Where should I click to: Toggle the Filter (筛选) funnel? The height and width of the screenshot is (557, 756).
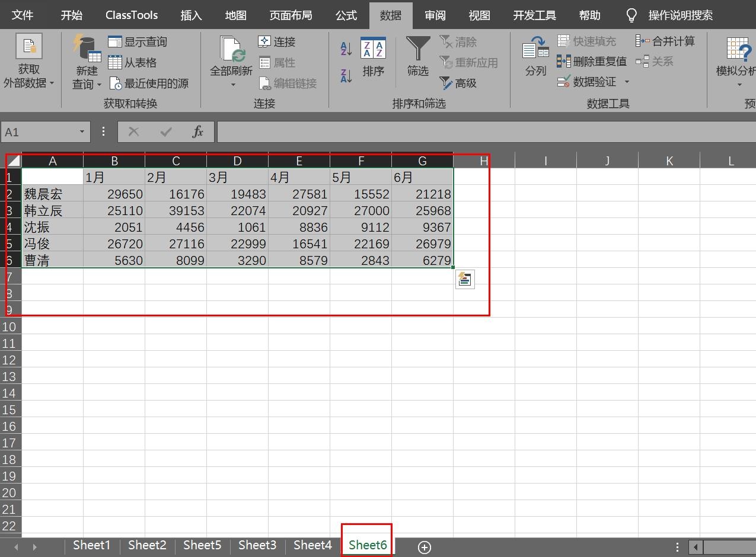(417, 57)
